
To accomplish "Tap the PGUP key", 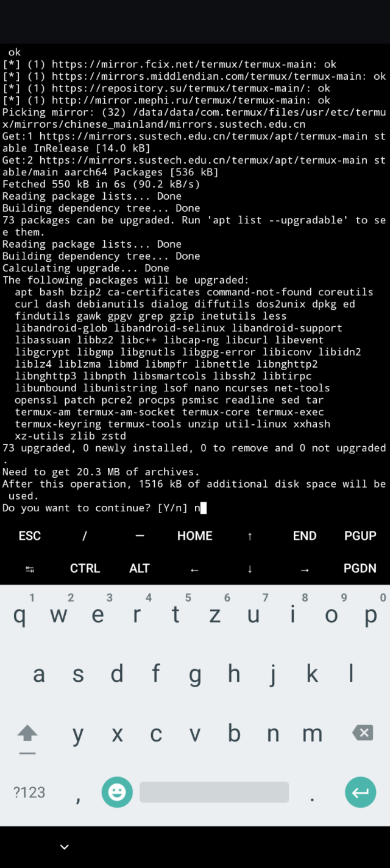I will pos(360,536).
